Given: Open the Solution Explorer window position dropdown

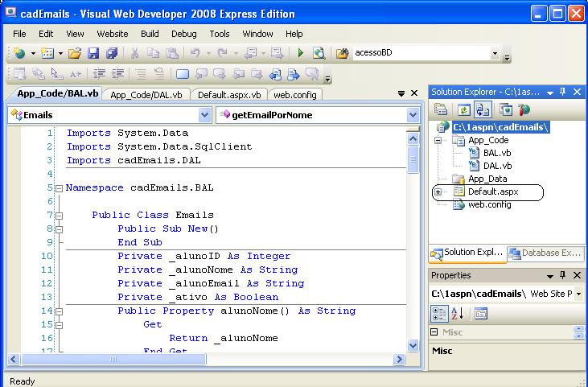Looking at the screenshot, I should coord(550,93).
